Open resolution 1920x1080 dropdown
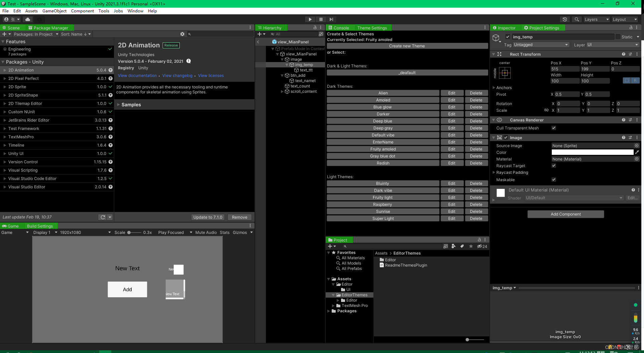This screenshot has width=644, height=353. (85, 233)
